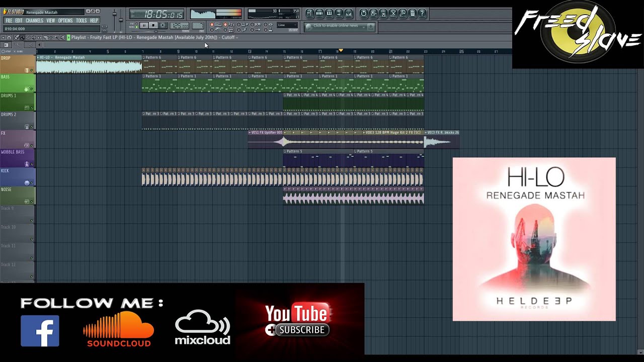Viewport: 644px width, 362px height.
Task: Open the TOOLS menu
Action: point(82,21)
